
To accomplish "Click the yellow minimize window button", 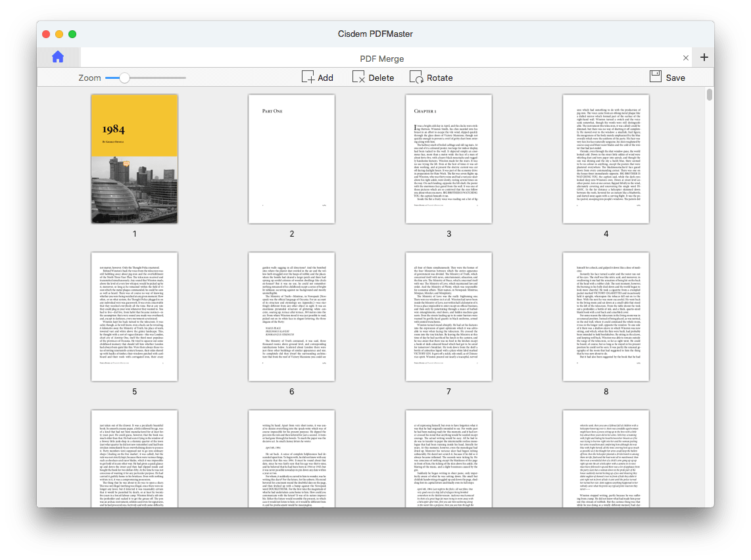I will [x=59, y=34].
